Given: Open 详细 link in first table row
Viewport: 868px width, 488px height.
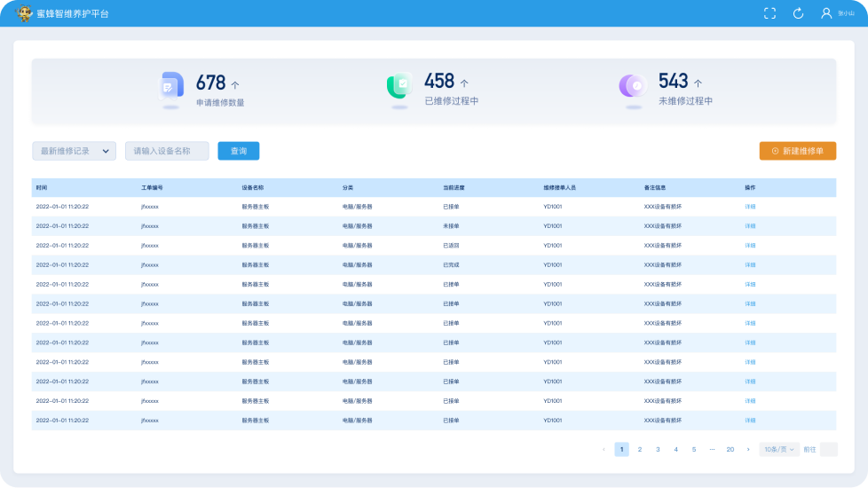Looking at the screenshot, I should point(750,207).
